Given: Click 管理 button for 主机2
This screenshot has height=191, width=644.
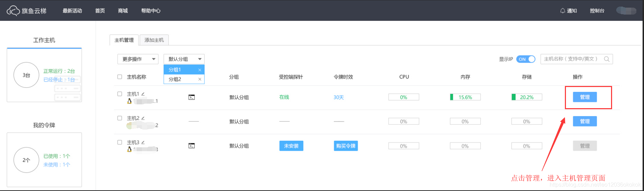Looking at the screenshot, I should pyautogui.click(x=585, y=121).
